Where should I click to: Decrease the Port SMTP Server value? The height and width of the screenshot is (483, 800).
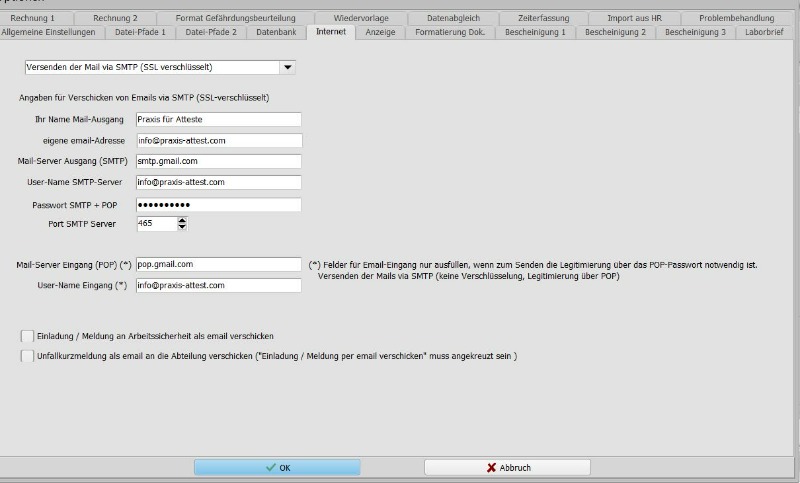(x=182, y=228)
